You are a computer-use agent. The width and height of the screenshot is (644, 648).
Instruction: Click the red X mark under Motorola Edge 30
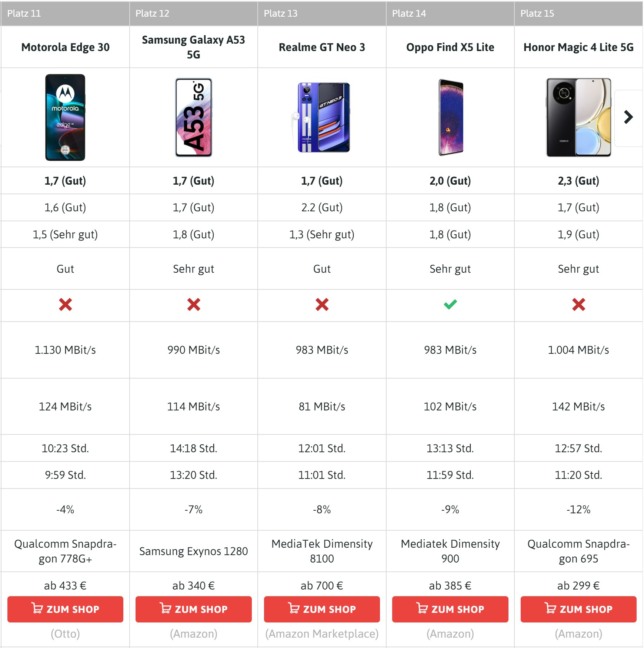pos(65,305)
